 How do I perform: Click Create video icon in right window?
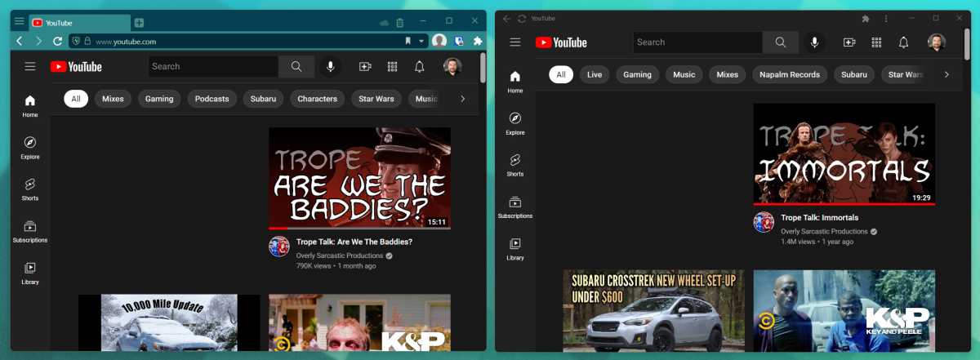(849, 42)
